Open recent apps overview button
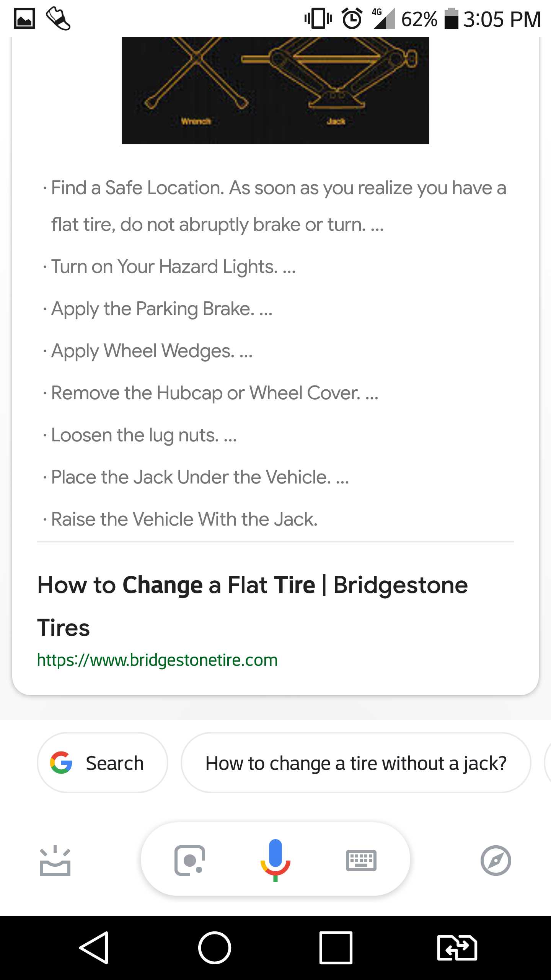 [336, 948]
